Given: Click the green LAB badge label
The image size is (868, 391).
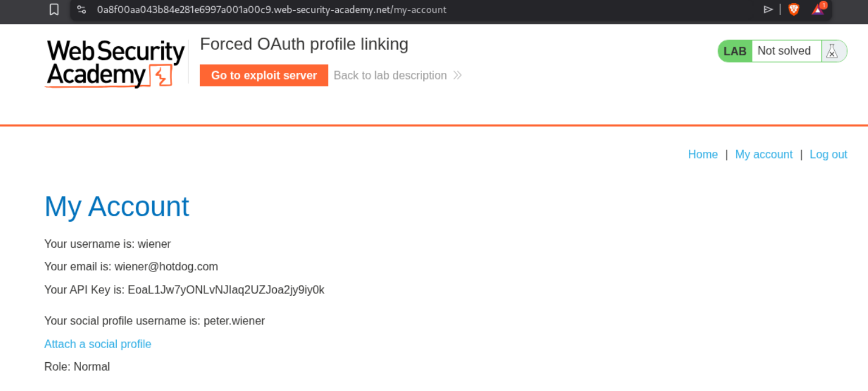Looking at the screenshot, I should [x=735, y=51].
